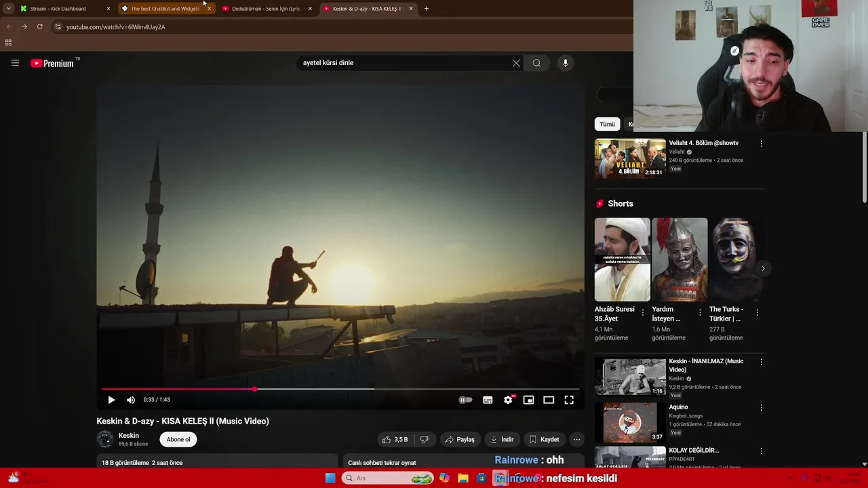This screenshot has width=868, height=488.
Task: Open the YouTube guide hamburger menu
Action: coord(15,63)
